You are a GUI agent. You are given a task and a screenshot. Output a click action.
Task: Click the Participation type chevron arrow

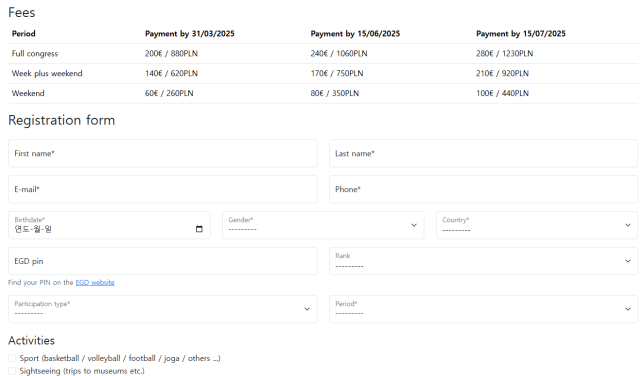click(307, 309)
